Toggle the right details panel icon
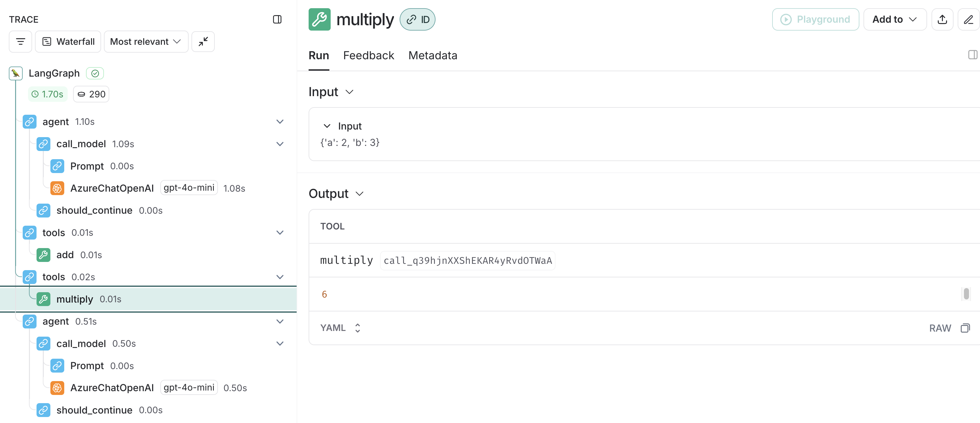 click(972, 55)
